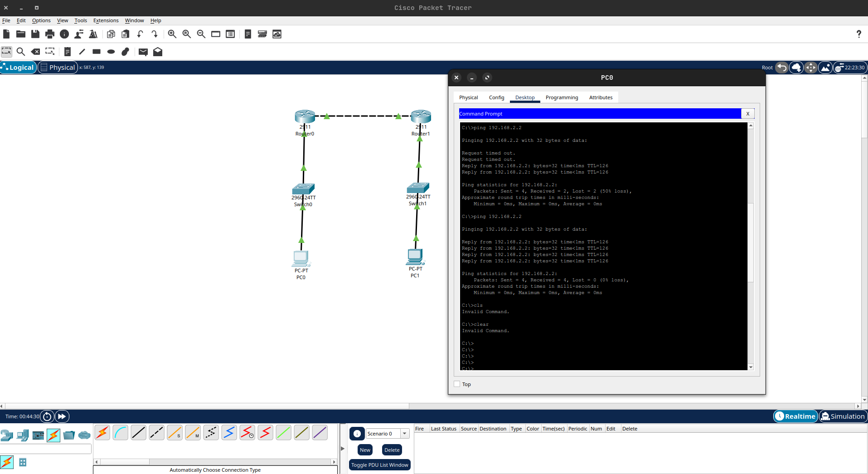Viewport: 868px width, 474px height.
Task: Switch to the Config tab in PC0
Action: tap(496, 97)
